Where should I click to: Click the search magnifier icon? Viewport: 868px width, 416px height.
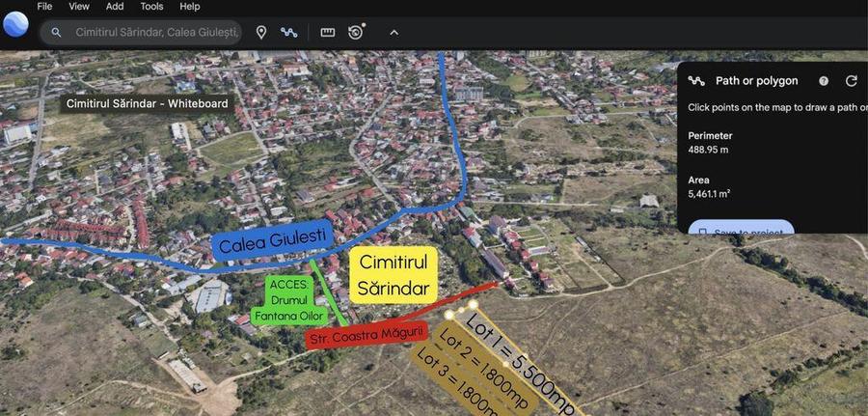56,33
